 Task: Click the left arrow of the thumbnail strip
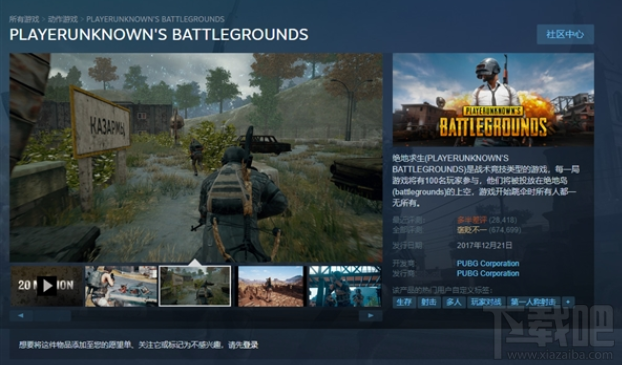pos(21,316)
